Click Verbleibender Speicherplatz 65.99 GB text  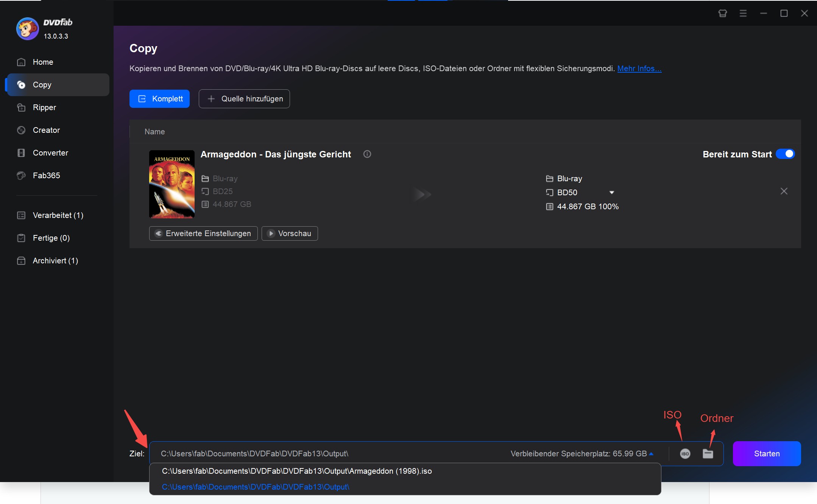578,454
